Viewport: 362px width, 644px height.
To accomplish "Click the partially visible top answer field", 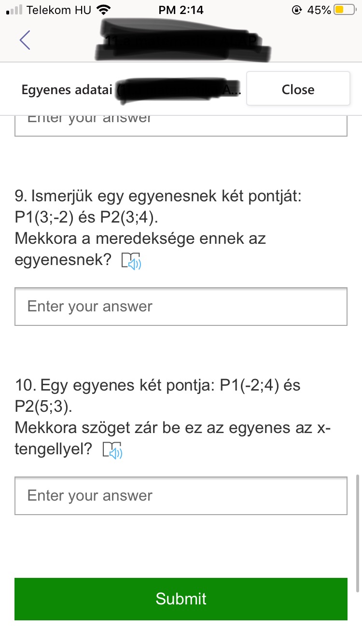I will tap(181, 125).
